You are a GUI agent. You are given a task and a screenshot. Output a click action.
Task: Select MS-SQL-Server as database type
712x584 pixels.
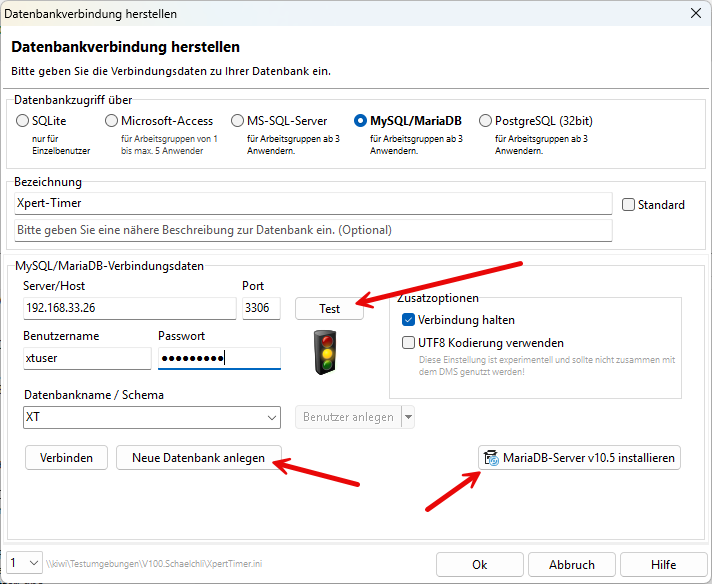point(237,121)
